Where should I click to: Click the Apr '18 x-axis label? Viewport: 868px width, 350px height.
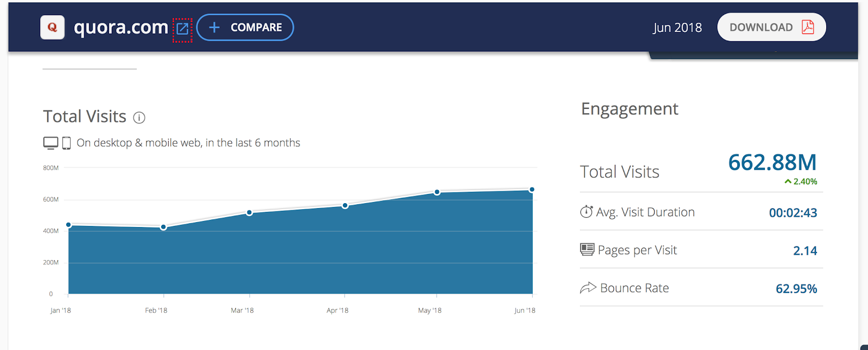click(337, 310)
